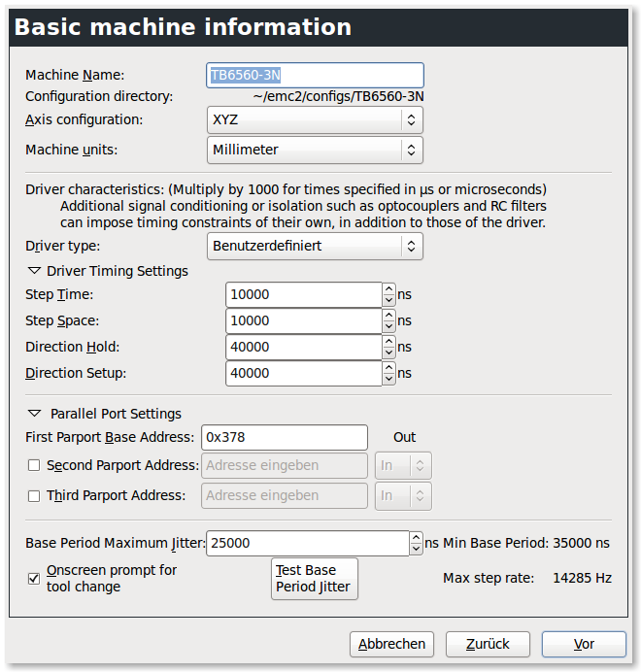The width and height of the screenshot is (641, 672).
Task: Click the Machine Name text field
Action: tap(315, 75)
